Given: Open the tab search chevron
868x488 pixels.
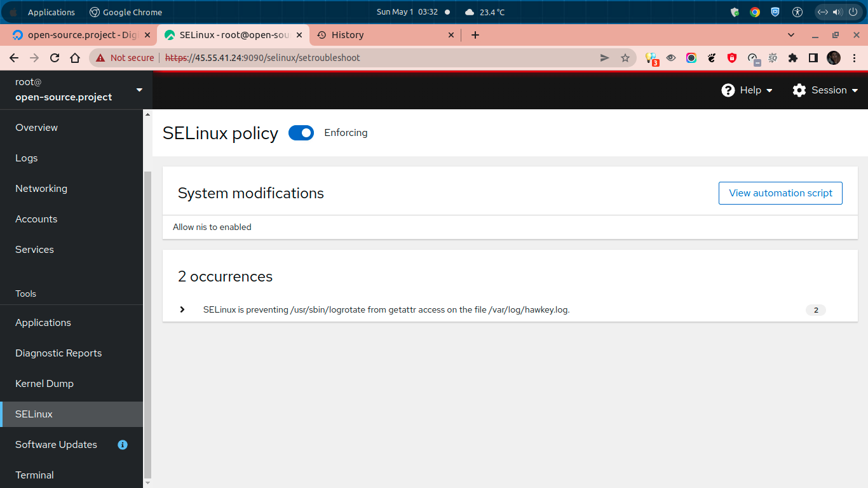Looking at the screenshot, I should 791,35.
